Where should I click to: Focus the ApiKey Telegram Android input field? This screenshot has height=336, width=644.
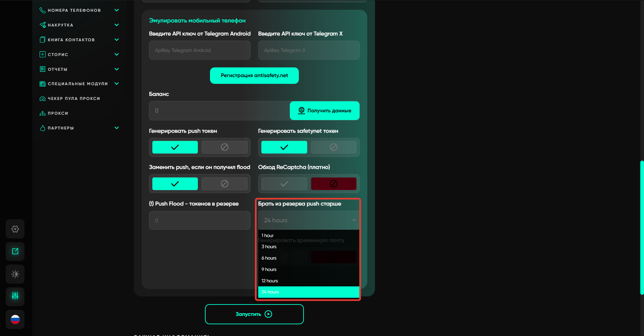coord(200,50)
